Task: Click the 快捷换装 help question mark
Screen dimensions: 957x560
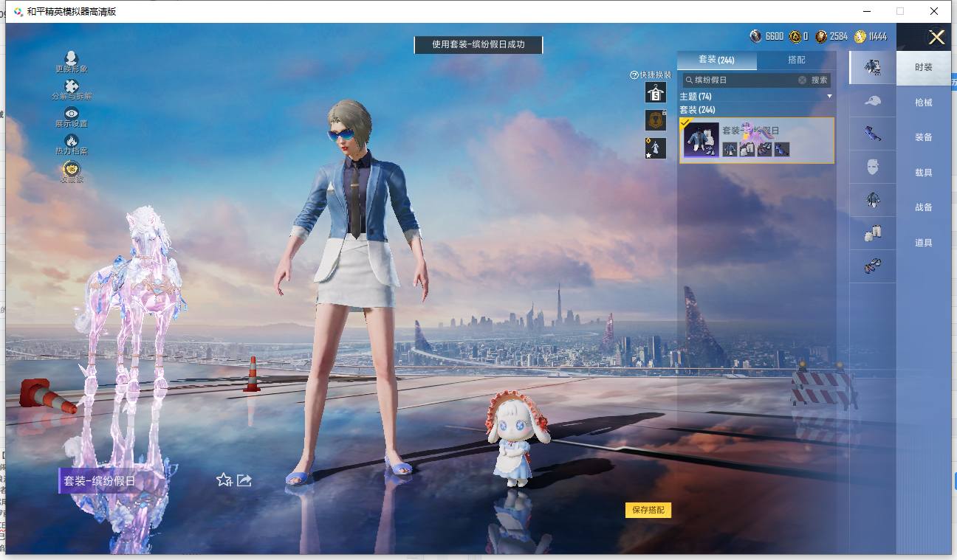Action: 634,75
